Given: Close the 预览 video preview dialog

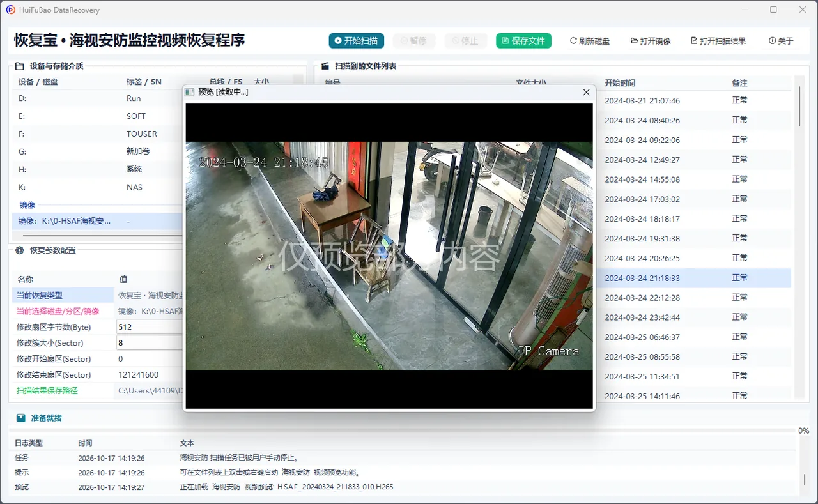Looking at the screenshot, I should tap(586, 92).
